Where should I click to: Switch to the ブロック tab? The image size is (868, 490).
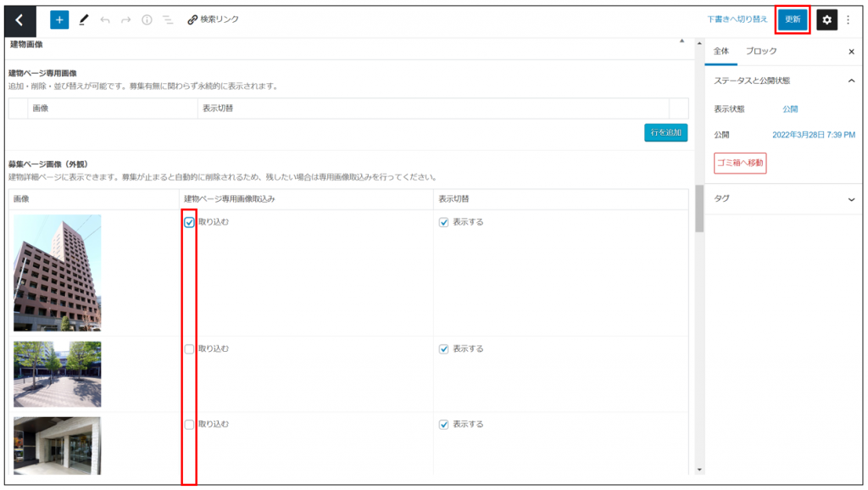(x=760, y=51)
